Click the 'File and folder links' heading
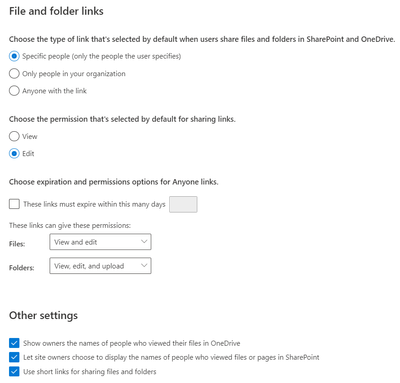Viewport: 400px width, 383px height. (x=56, y=11)
